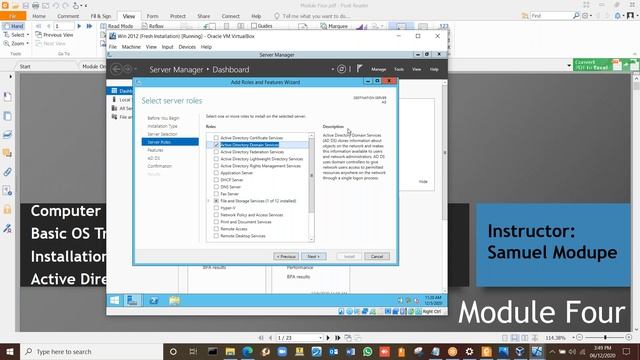Screen dimensions: 640x360
Task: Check Remote Desktop Services role
Action: (x=216, y=236)
